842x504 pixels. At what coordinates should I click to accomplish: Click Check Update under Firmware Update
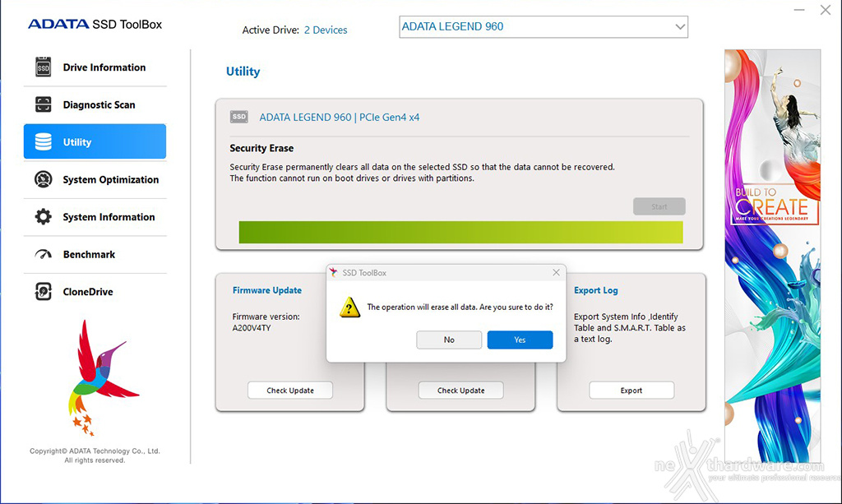[x=290, y=391]
